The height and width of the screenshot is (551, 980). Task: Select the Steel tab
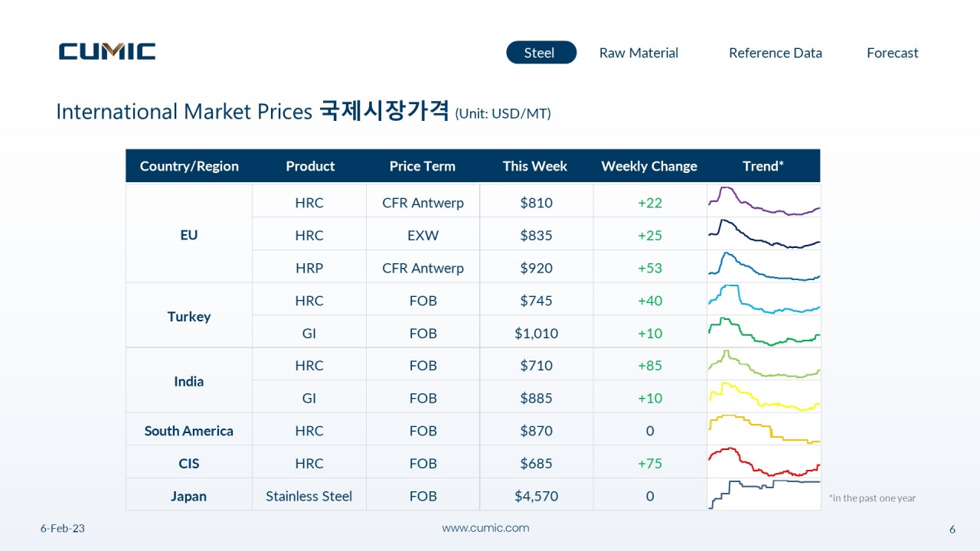click(541, 52)
